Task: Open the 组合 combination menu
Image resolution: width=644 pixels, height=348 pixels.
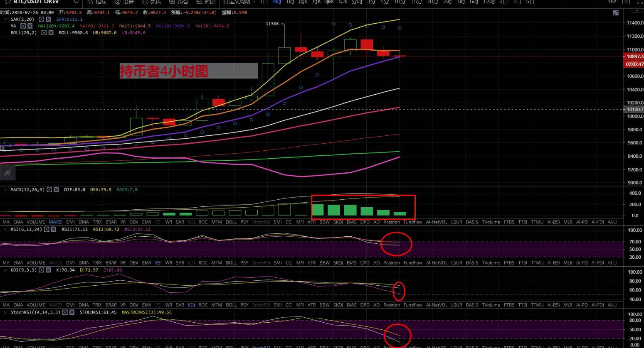Action: coord(179,2)
